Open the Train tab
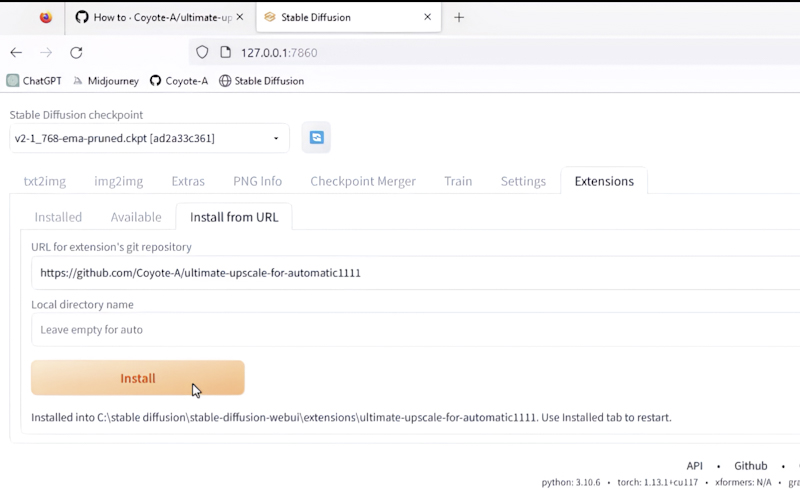The height and width of the screenshot is (491, 800). tap(458, 181)
